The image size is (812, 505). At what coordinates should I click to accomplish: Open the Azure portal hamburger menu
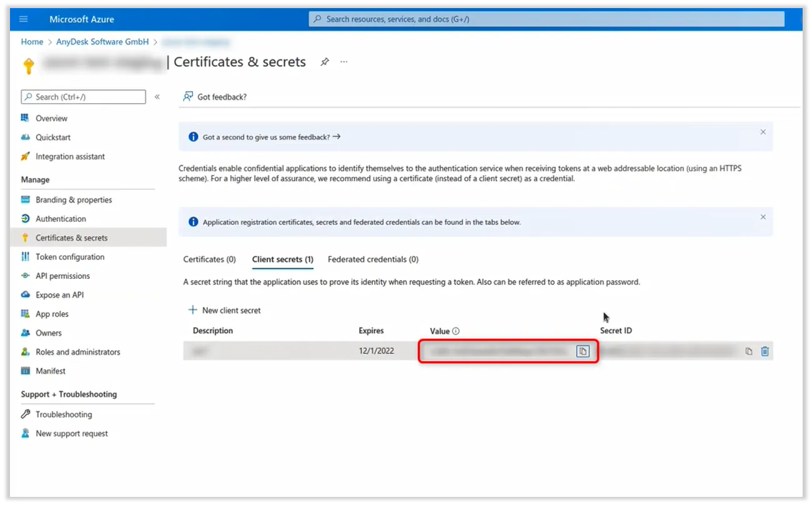pyautogui.click(x=24, y=19)
